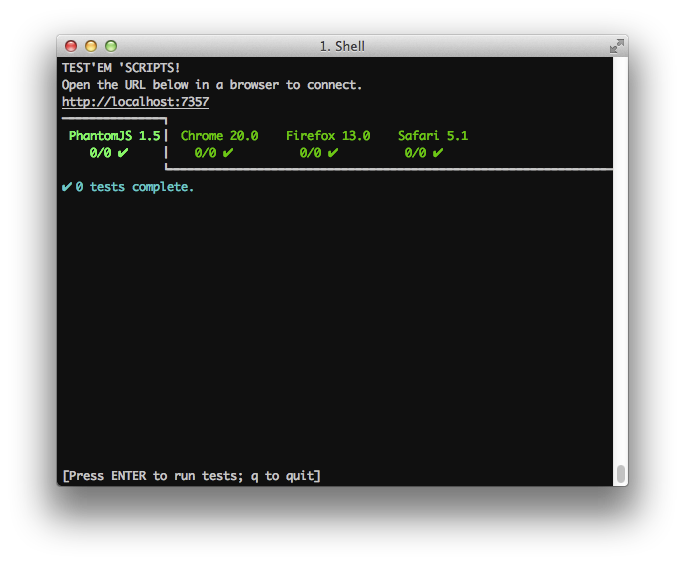Viewport: 685px width, 565px height.
Task: Click the checkmark under Firefox 13.0
Action: pyautogui.click(x=333, y=153)
